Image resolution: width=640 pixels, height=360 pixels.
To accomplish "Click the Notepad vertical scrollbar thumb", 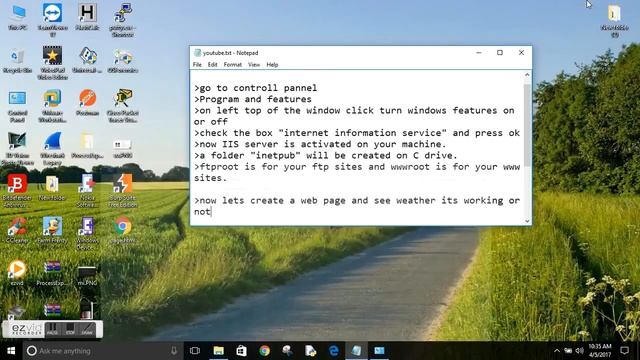I will (527, 124).
